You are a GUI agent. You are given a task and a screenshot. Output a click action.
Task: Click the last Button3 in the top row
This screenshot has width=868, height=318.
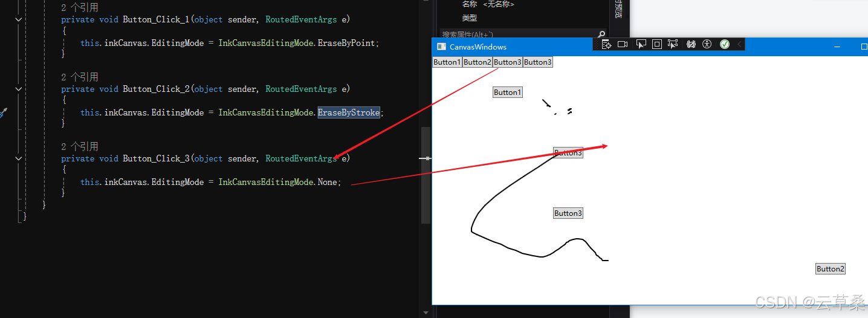538,62
